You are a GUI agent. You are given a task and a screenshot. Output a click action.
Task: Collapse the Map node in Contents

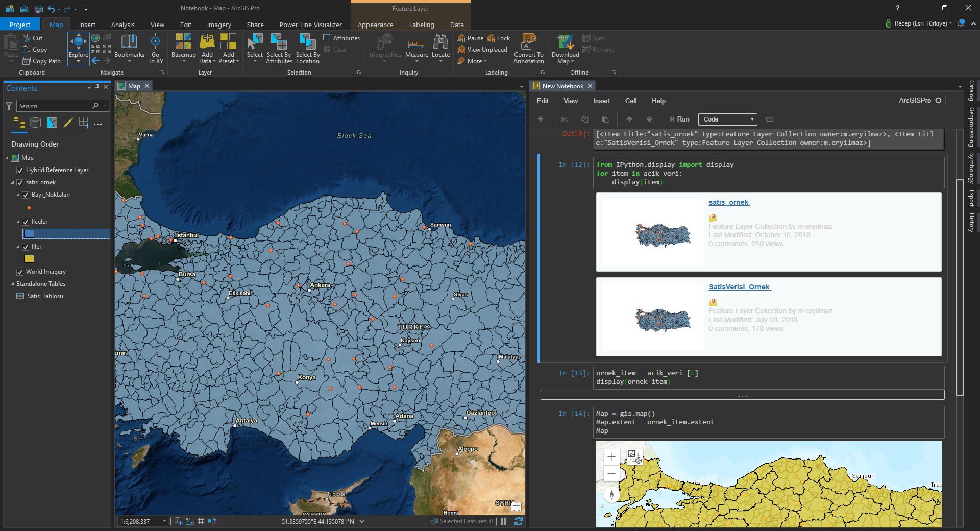point(7,158)
